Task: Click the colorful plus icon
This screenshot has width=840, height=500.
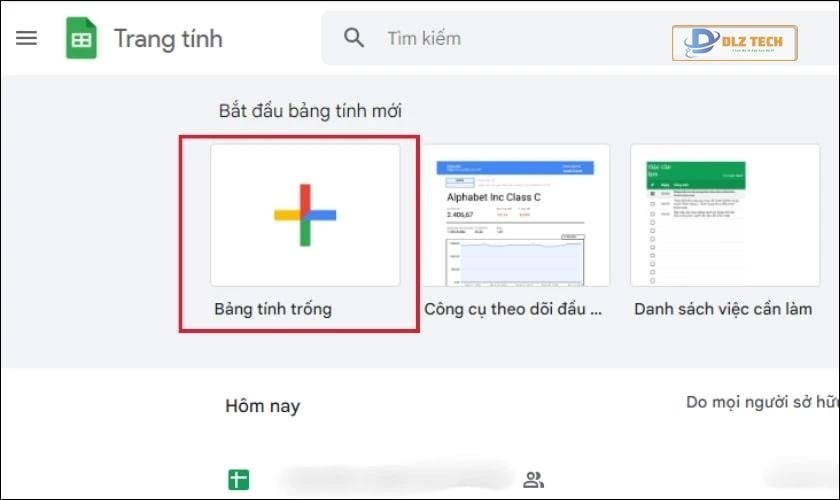Action: (305, 215)
